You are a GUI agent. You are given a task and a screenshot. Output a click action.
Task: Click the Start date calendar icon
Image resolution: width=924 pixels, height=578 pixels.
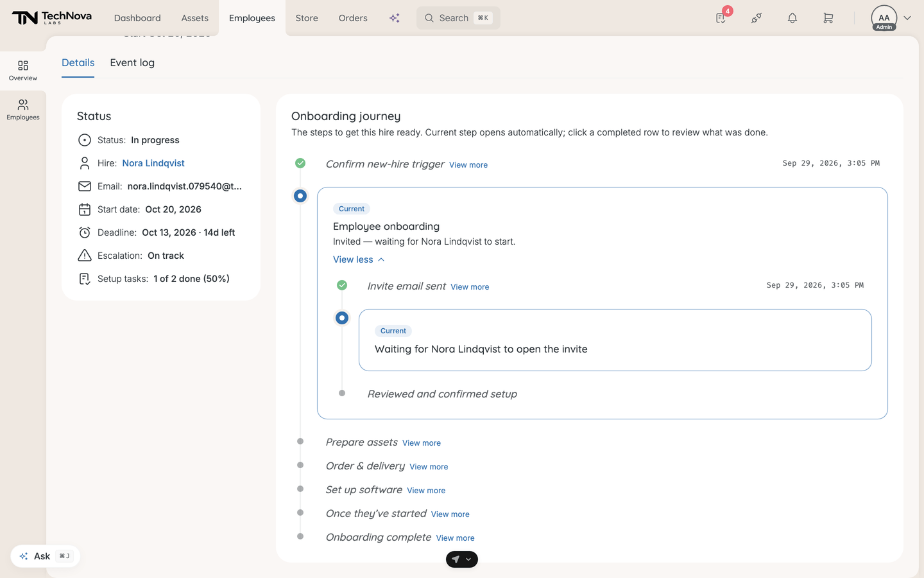tap(85, 209)
